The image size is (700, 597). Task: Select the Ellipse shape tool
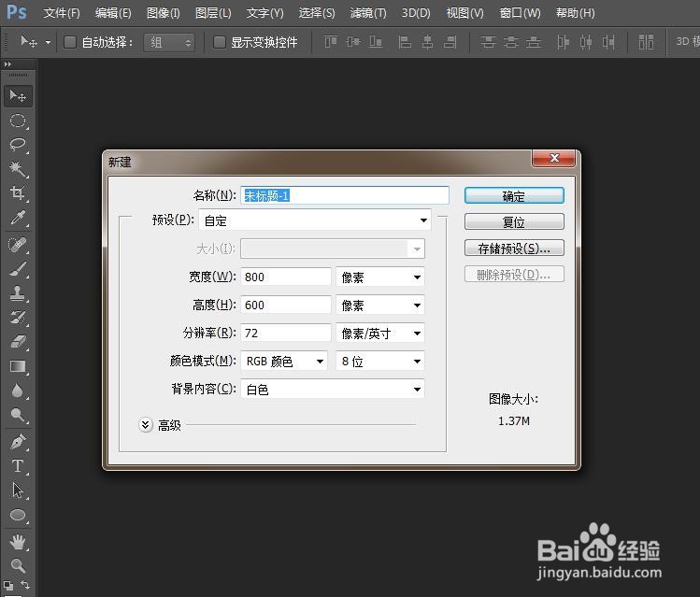[x=18, y=515]
